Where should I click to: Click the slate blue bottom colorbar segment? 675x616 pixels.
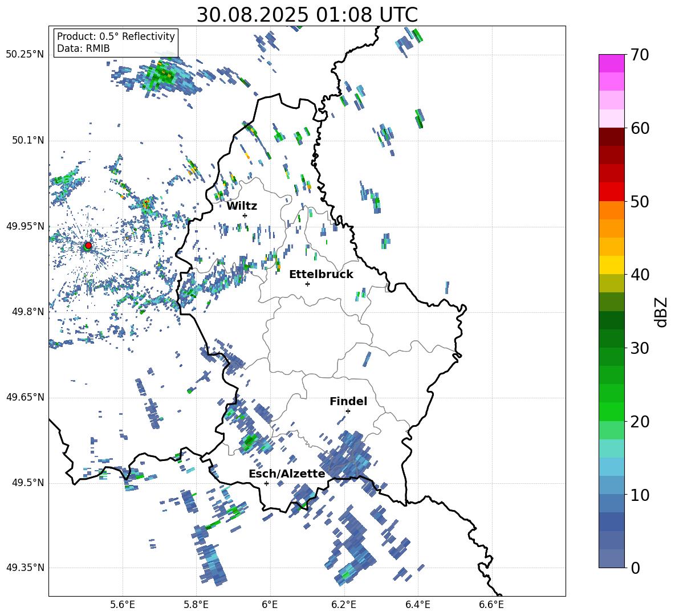pos(612,559)
